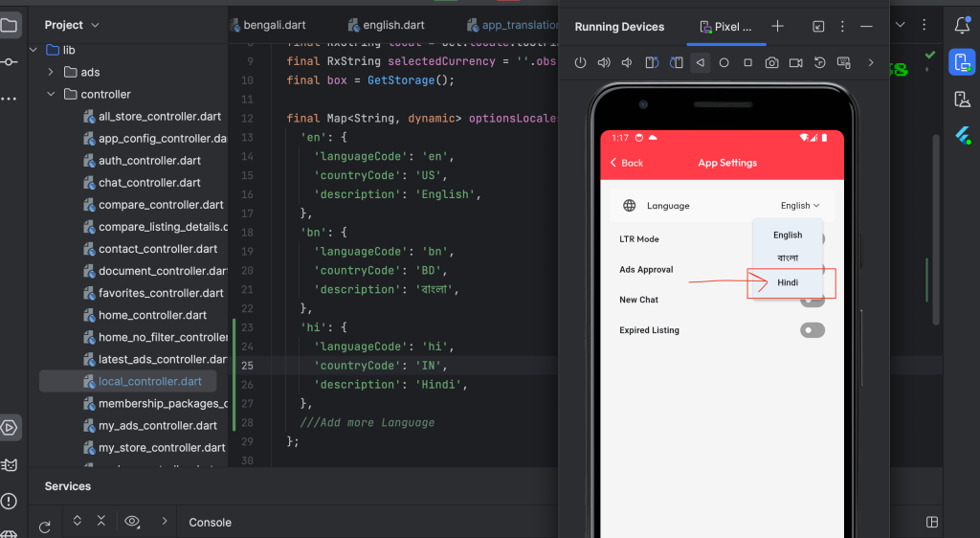Toggle the emulator hardware input keyboard icon
The image size is (980, 538).
pyautogui.click(x=844, y=62)
